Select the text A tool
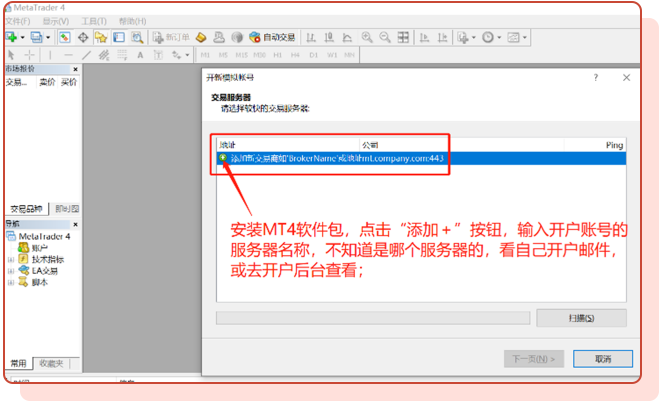Image resolution: width=659 pixels, height=401 pixels. [x=140, y=55]
